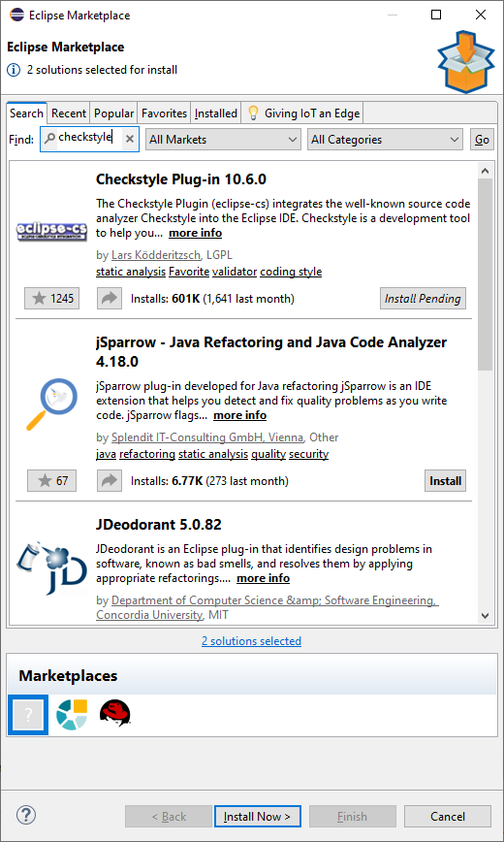Click the lightbulb icon on IoT tab
Viewport: 504px width, 842px height.
tap(253, 113)
